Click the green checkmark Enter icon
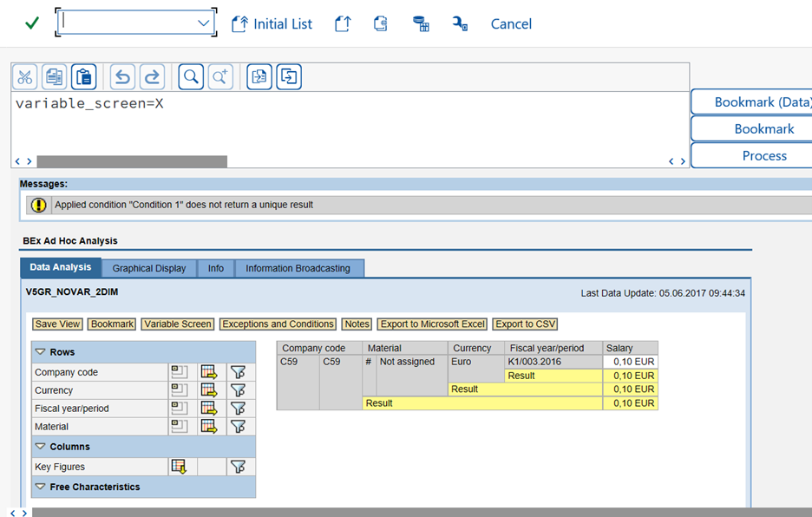 (x=32, y=23)
